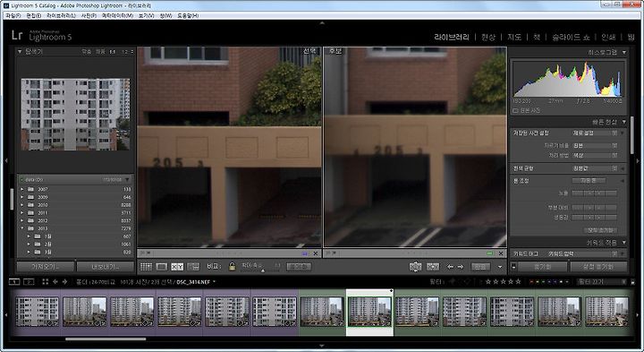The width and height of the screenshot is (644, 352).
Task: Click the Lr Lightroom logo
Action: [x=17, y=35]
